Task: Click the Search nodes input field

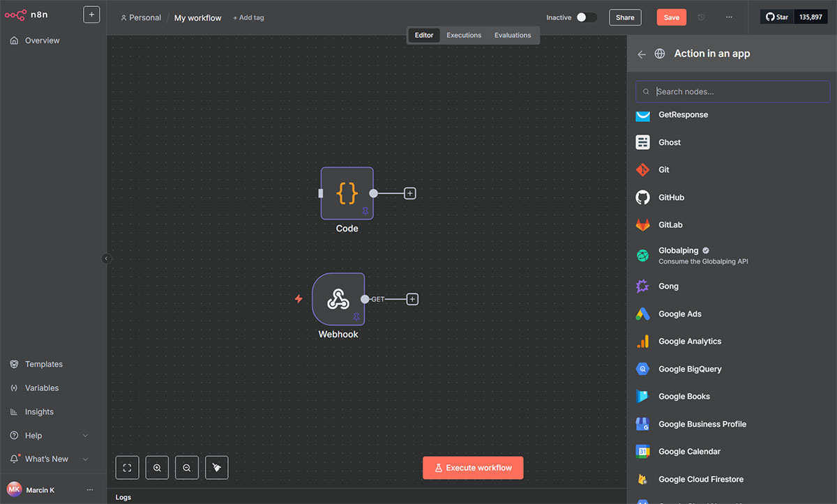Action: point(732,91)
